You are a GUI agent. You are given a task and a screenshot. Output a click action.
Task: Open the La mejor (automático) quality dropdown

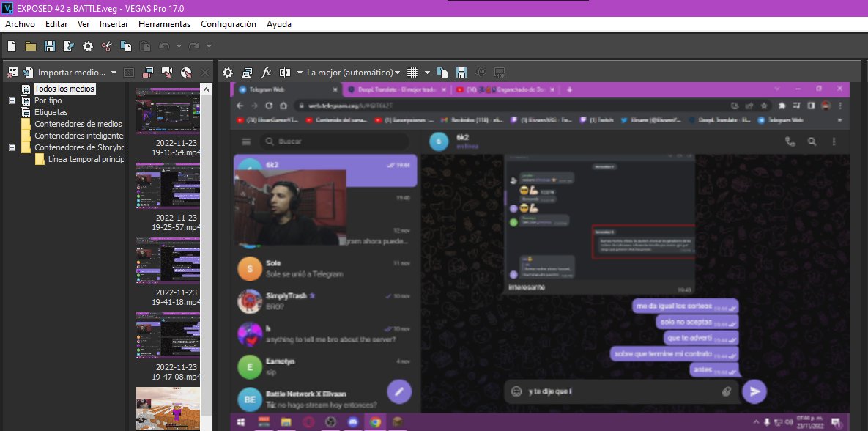coord(352,72)
